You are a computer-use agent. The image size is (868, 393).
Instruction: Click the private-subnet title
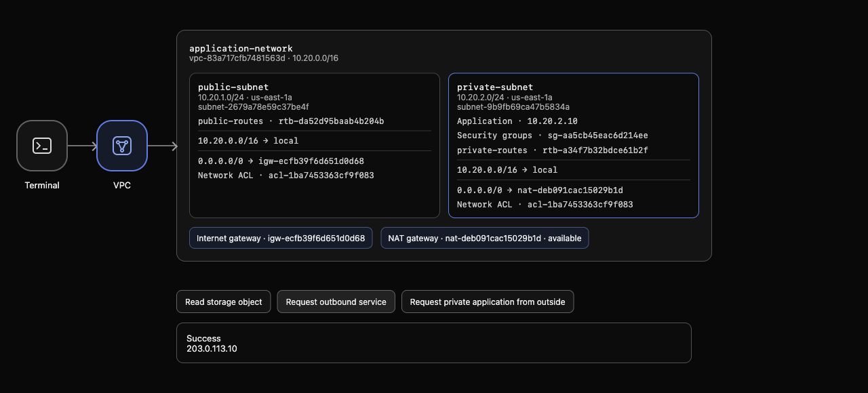pos(495,87)
